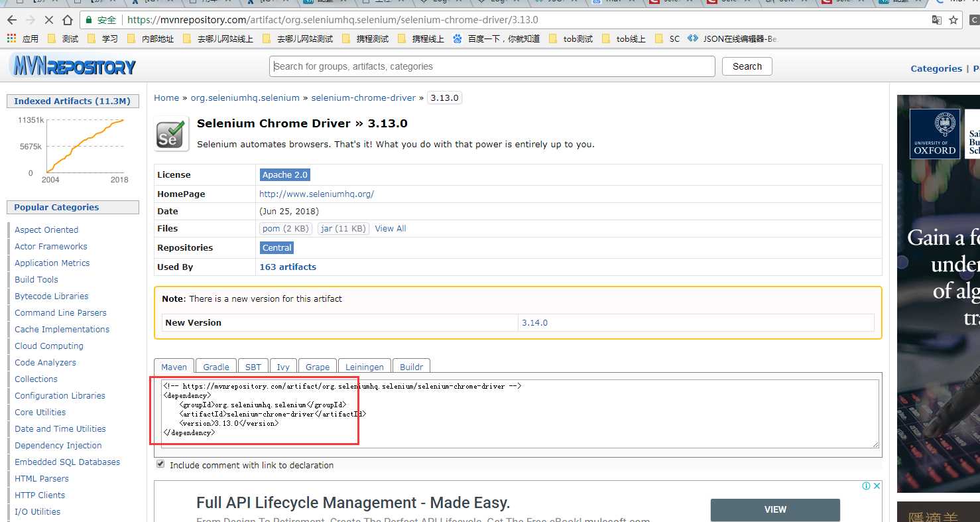Click the Search button

click(747, 66)
